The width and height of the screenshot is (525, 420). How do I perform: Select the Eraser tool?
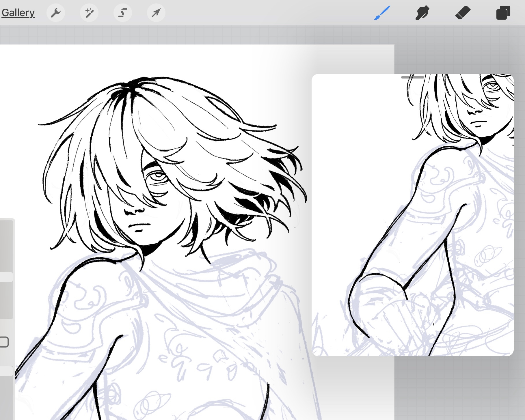click(x=463, y=13)
